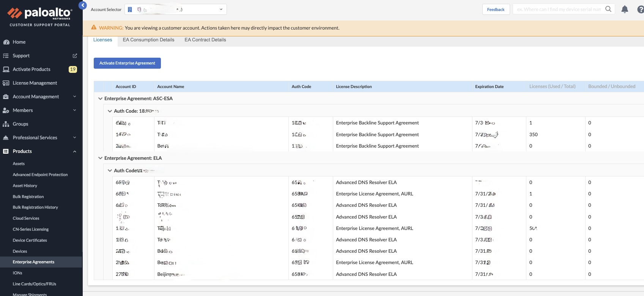This screenshot has height=296, width=644.
Task: Open notifications bell
Action: point(625,9)
